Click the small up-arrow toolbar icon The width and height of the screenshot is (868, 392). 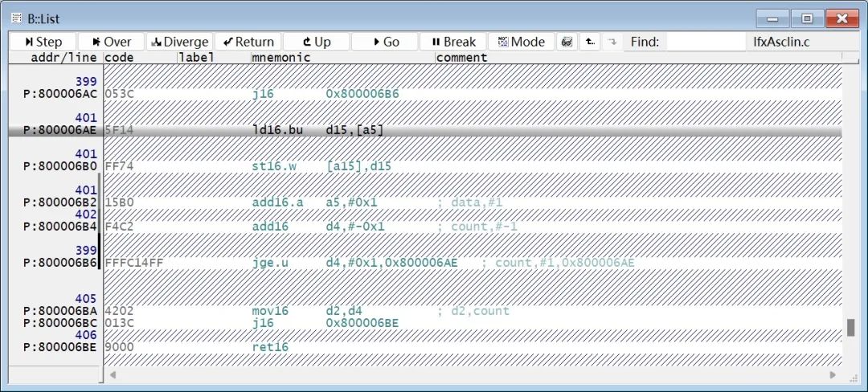(591, 42)
